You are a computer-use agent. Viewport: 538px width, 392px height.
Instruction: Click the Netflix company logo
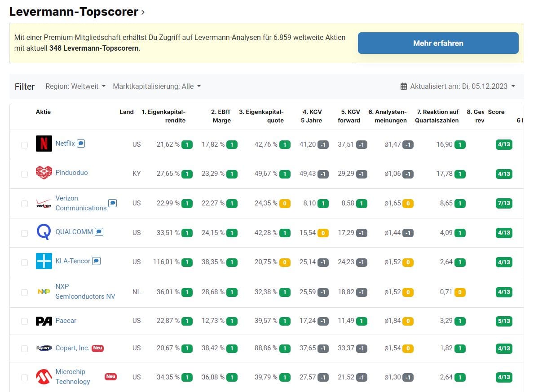[x=44, y=144]
